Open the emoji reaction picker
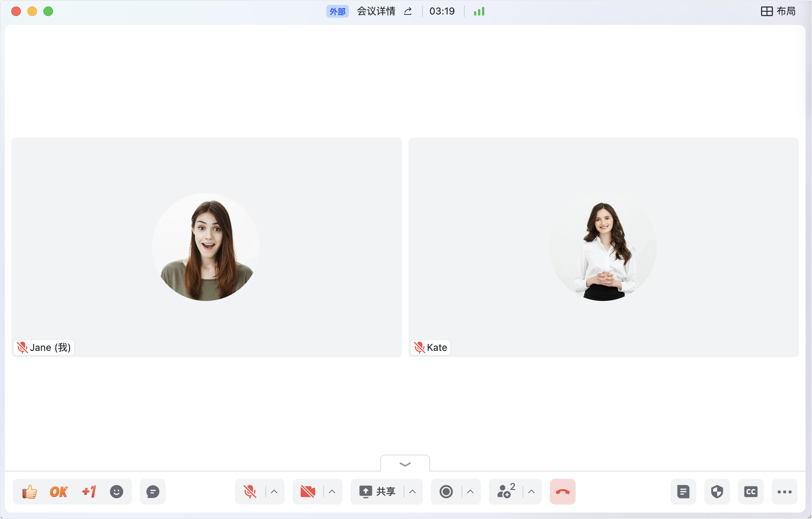The width and height of the screenshot is (812, 519). [117, 492]
